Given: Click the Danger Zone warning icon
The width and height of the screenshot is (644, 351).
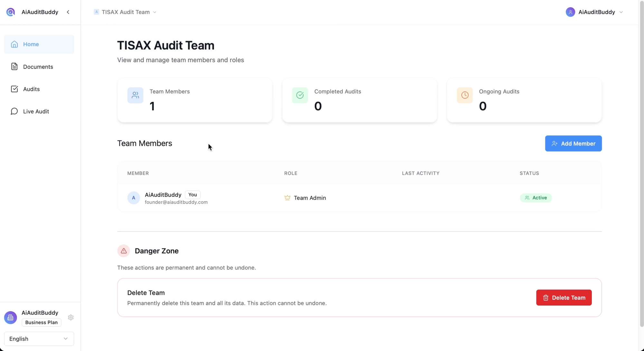Looking at the screenshot, I should [x=124, y=251].
